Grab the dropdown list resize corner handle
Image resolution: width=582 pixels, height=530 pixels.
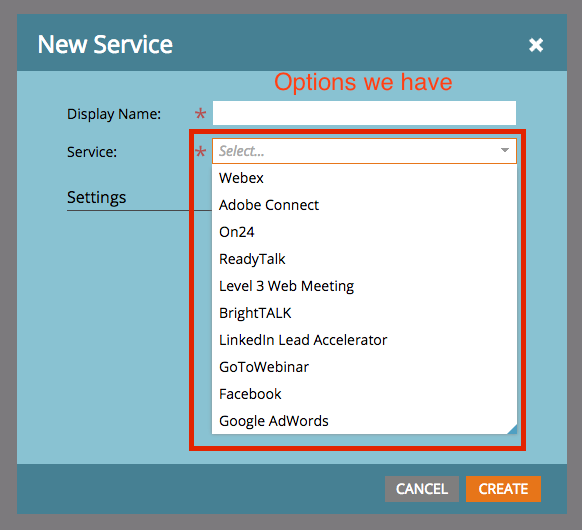tap(512, 429)
